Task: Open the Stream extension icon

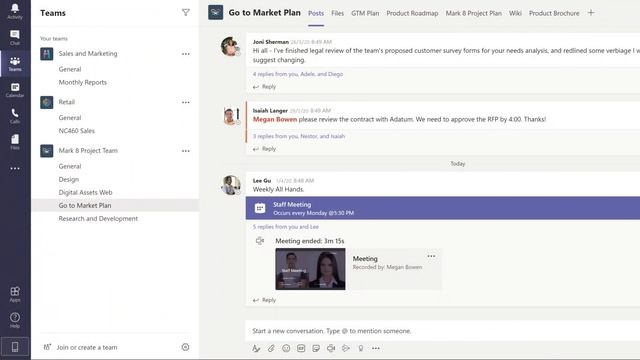Action: pos(346,348)
